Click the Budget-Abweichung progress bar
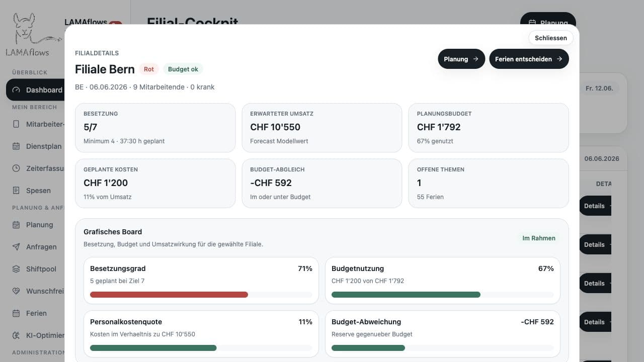The width and height of the screenshot is (644, 362). tap(368, 348)
